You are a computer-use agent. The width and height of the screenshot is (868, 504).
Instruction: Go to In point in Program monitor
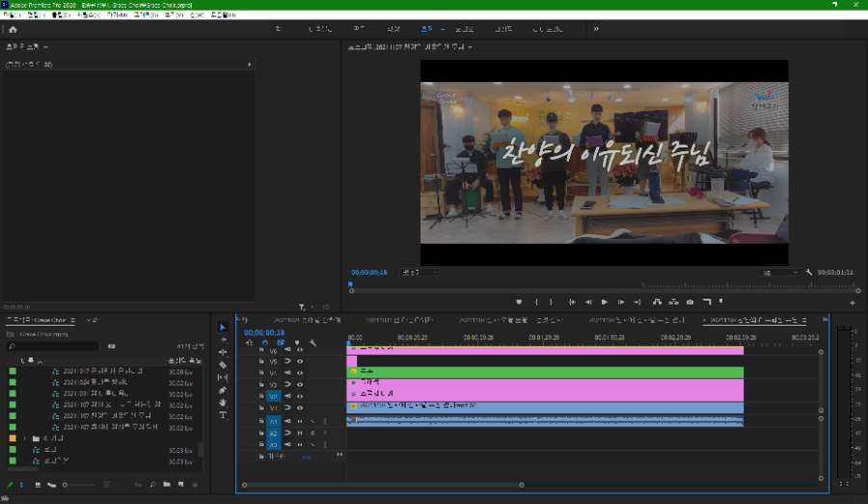tap(572, 302)
